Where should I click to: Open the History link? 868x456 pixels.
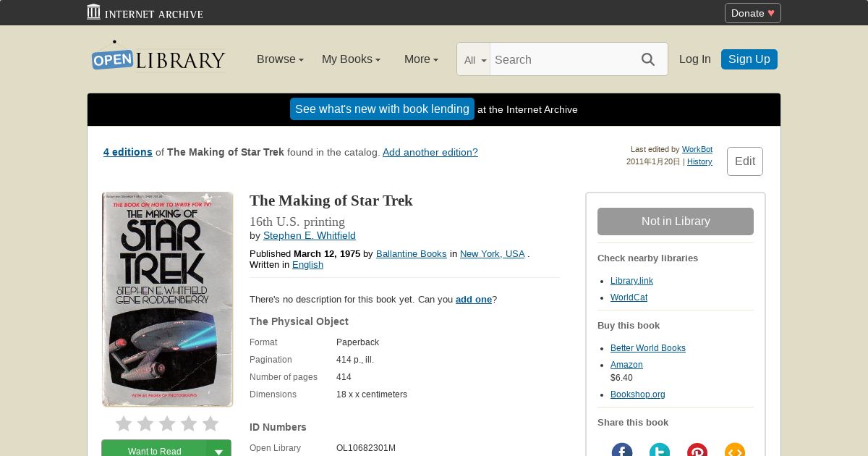click(x=699, y=161)
